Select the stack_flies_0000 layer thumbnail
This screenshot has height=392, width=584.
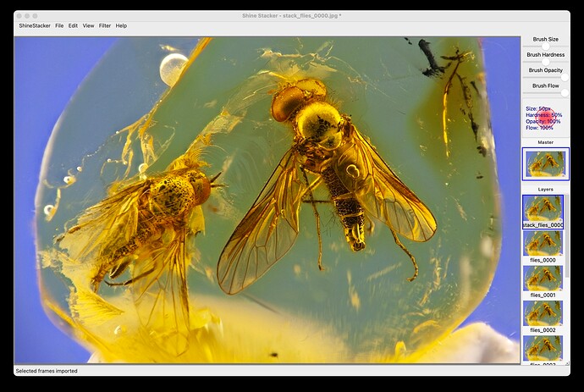pos(543,208)
